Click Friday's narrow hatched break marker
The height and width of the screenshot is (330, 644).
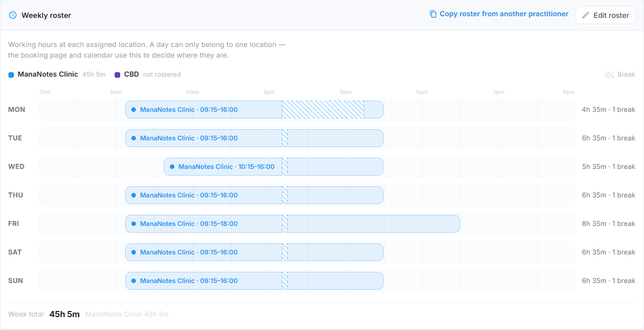pos(285,224)
